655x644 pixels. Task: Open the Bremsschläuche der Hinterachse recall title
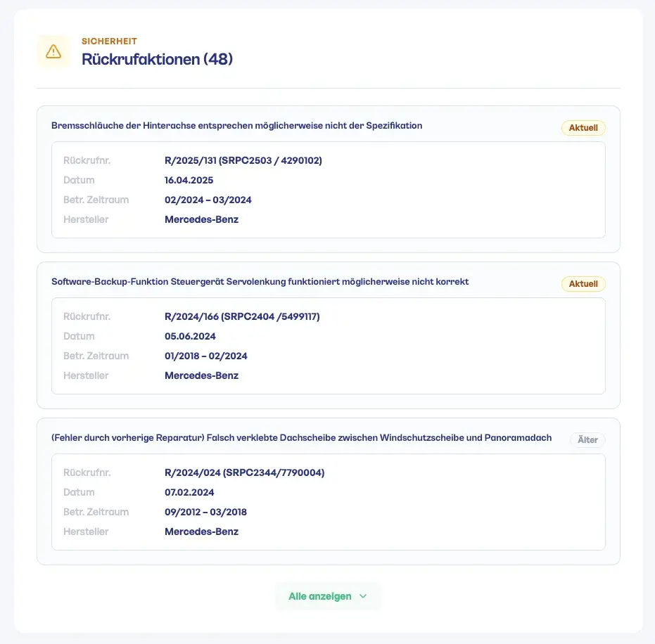237,126
